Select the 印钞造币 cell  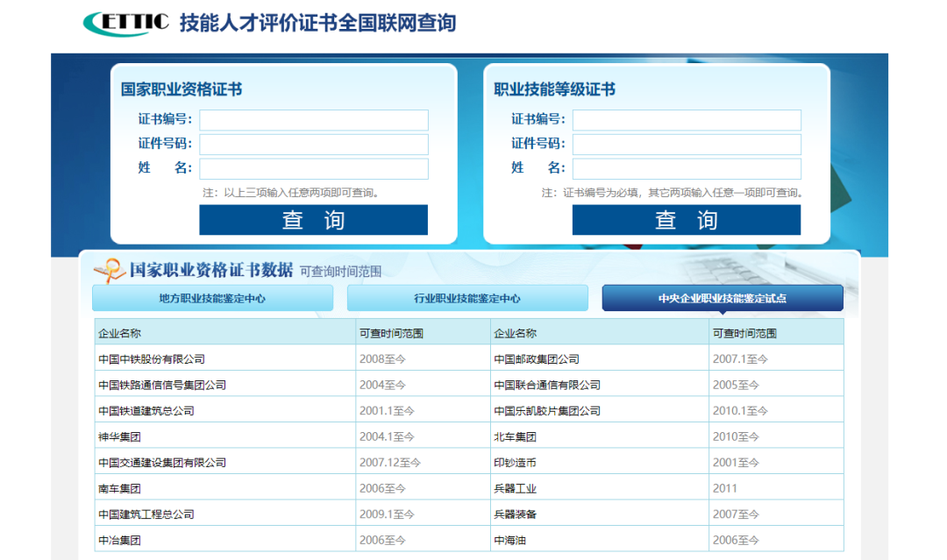pos(600,463)
